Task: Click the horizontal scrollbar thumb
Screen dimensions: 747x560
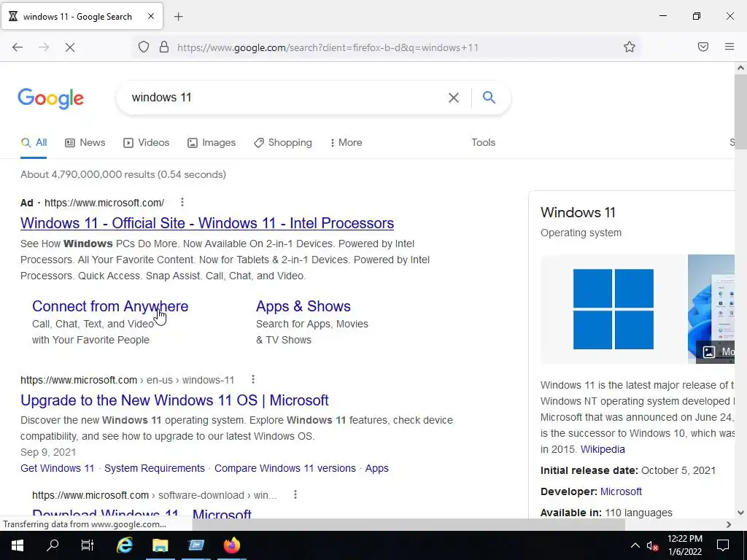Action: [409, 524]
